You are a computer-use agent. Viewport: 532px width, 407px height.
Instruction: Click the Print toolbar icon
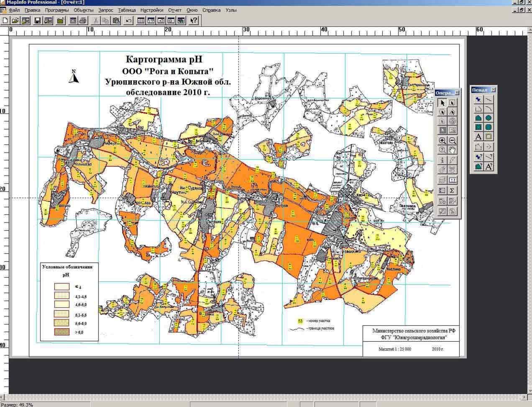83,20
